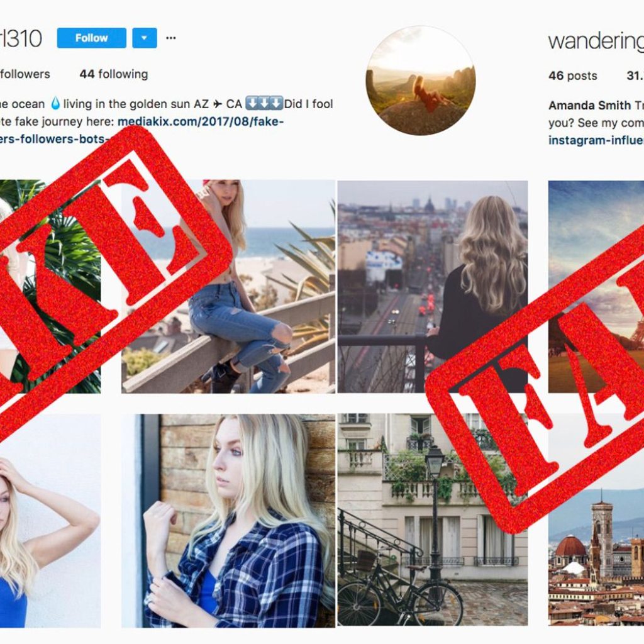The width and height of the screenshot is (644, 644).
Task: Open the plaid shirt portrait photo
Action: [x=228, y=520]
